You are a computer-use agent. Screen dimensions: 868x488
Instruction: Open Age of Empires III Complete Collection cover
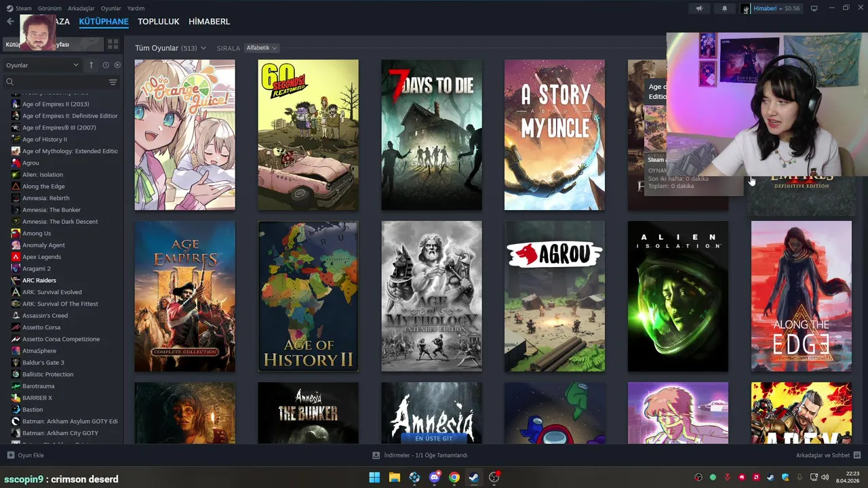coord(185,296)
